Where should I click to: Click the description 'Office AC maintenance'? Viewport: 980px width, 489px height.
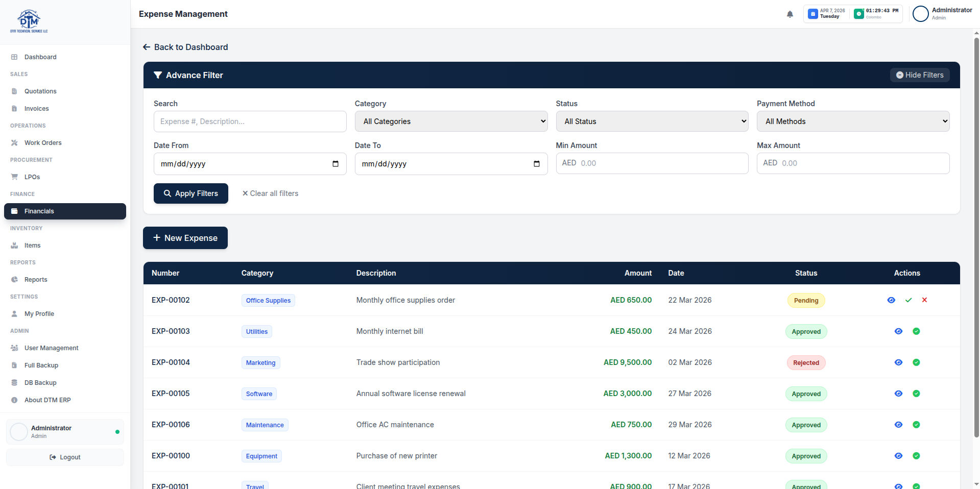(x=395, y=425)
